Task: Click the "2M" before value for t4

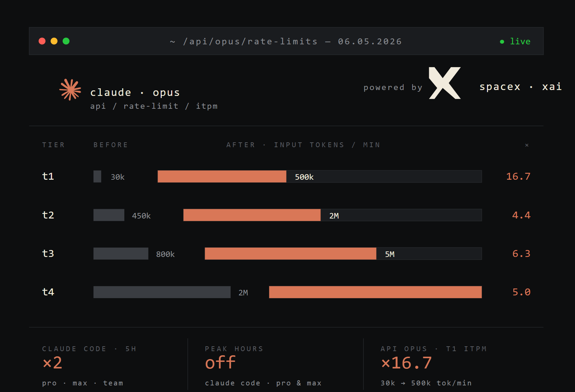Action: (243, 293)
